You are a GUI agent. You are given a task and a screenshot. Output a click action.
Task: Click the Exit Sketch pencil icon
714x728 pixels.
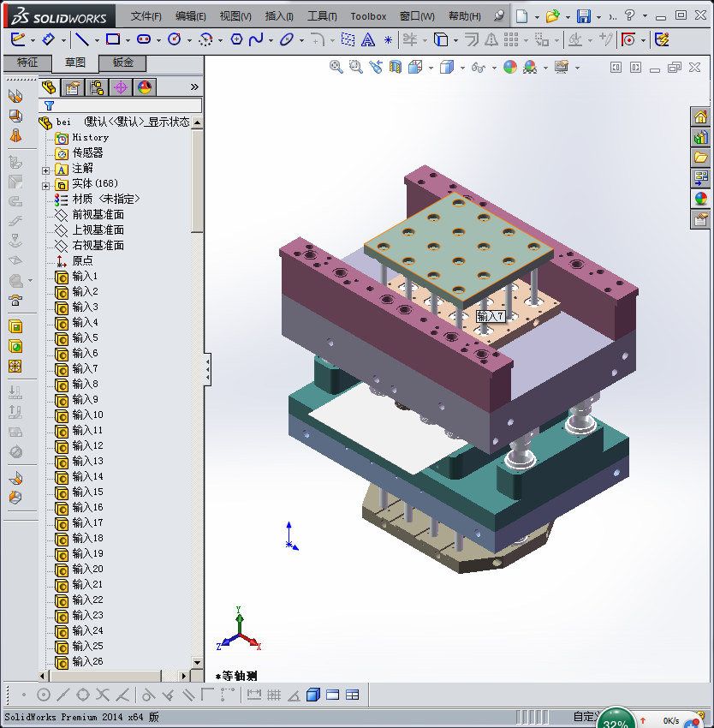tap(18, 39)
